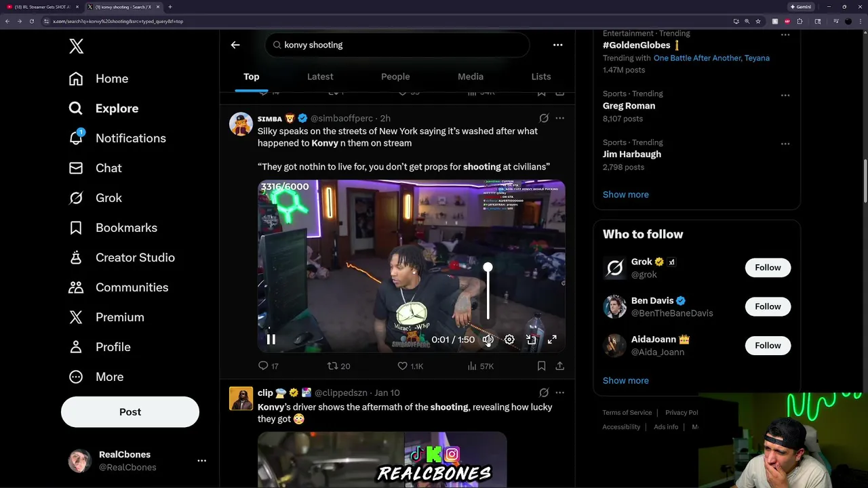Viewport: 868px width, 488px height.
Task: Reload the page in browser toolbar
Action: pyautogui.click(x=31, y=21)
